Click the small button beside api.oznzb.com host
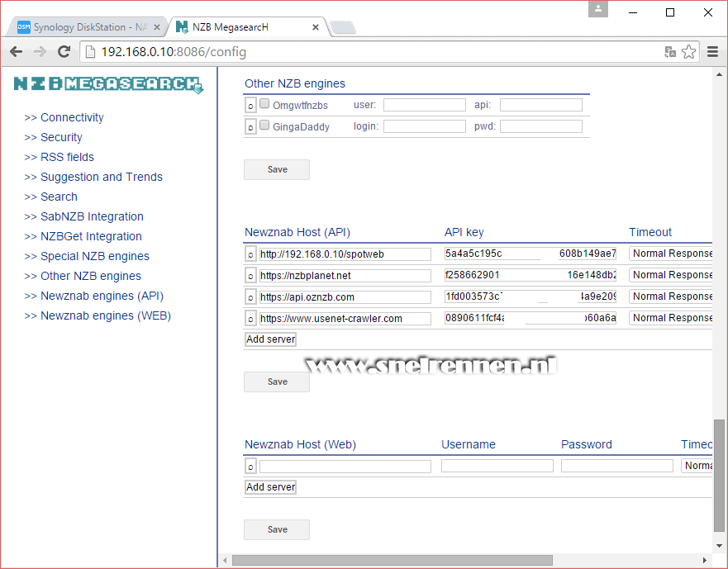 click(250, 297)
